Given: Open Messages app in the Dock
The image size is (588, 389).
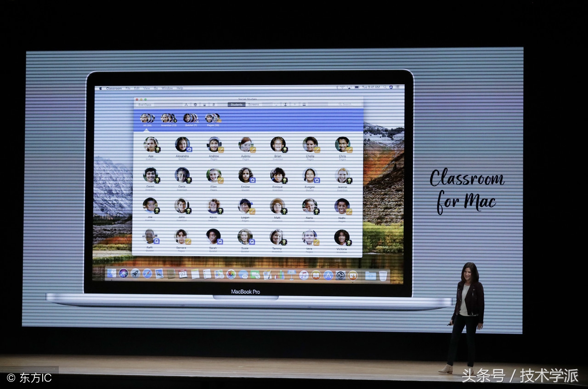Looking at the screenshot, I should click(x=243, y=275).
